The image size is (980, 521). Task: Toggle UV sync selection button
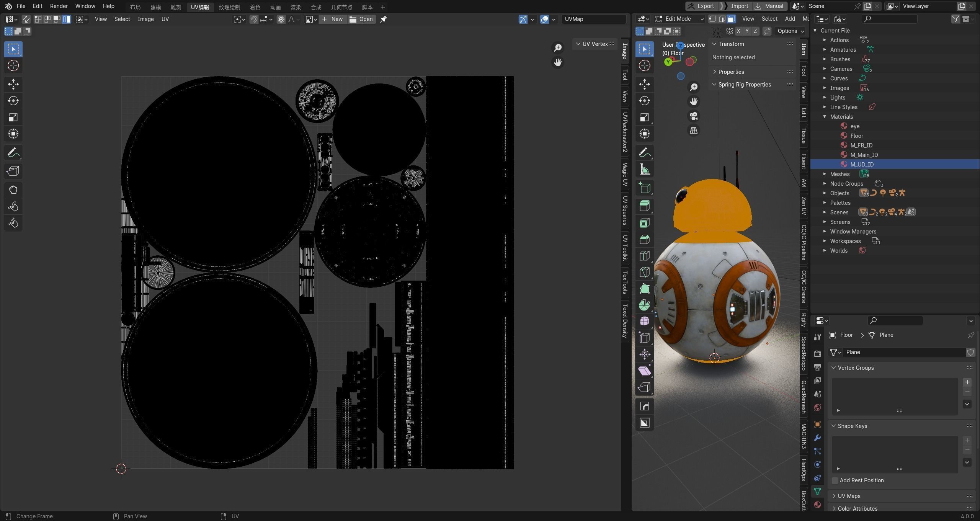(26, 19)
